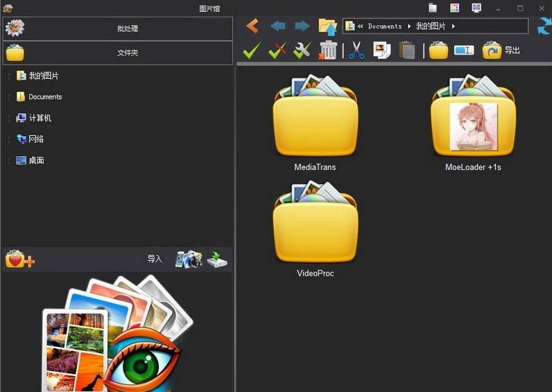Add to favorites with the heart plus icon

[x=19, y=259]
